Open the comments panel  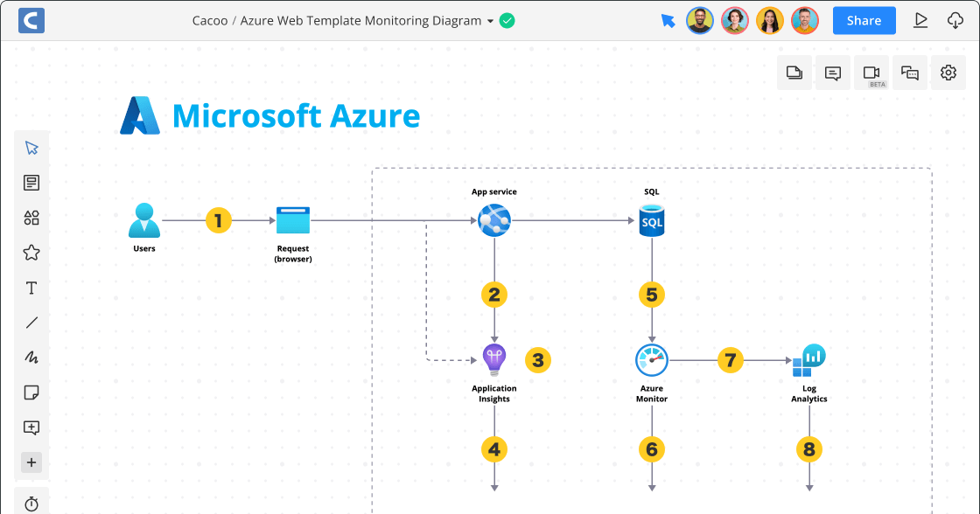point(833,73)
